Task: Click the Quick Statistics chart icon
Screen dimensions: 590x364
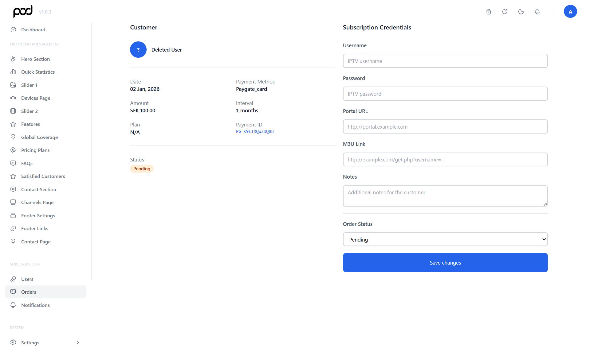Action: 13,72
